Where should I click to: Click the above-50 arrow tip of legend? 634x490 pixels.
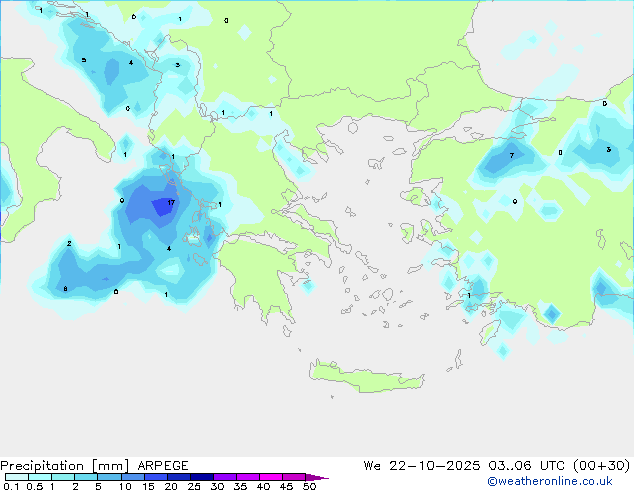coord(317,477)
